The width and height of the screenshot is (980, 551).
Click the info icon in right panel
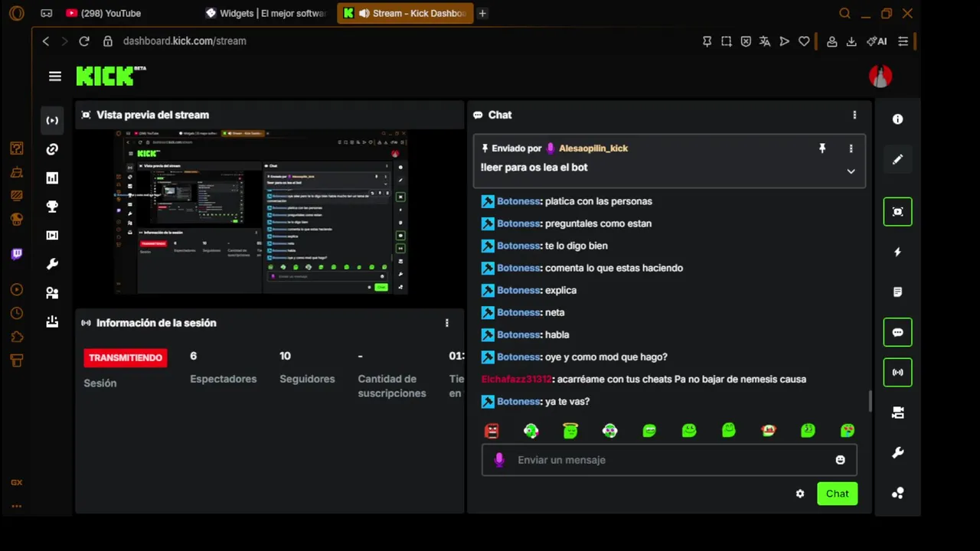pyautogui.click(x=897, y=119)
